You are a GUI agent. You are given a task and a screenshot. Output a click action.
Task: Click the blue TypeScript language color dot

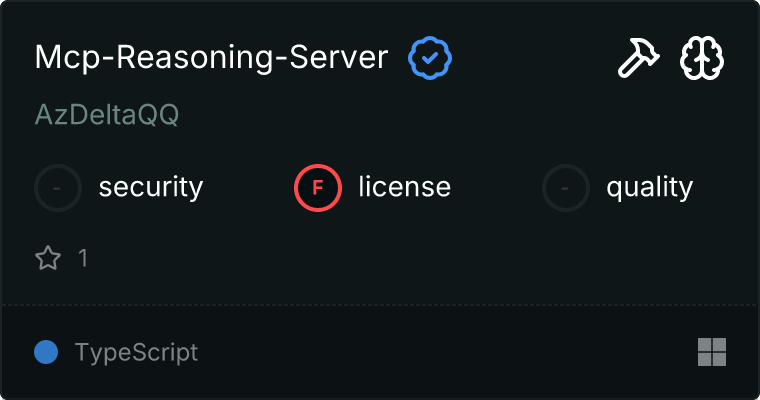click(46, 352)
